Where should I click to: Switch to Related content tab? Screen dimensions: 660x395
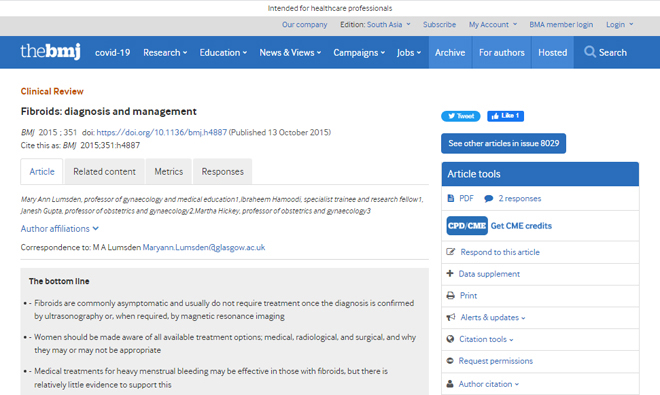point(104,171)
